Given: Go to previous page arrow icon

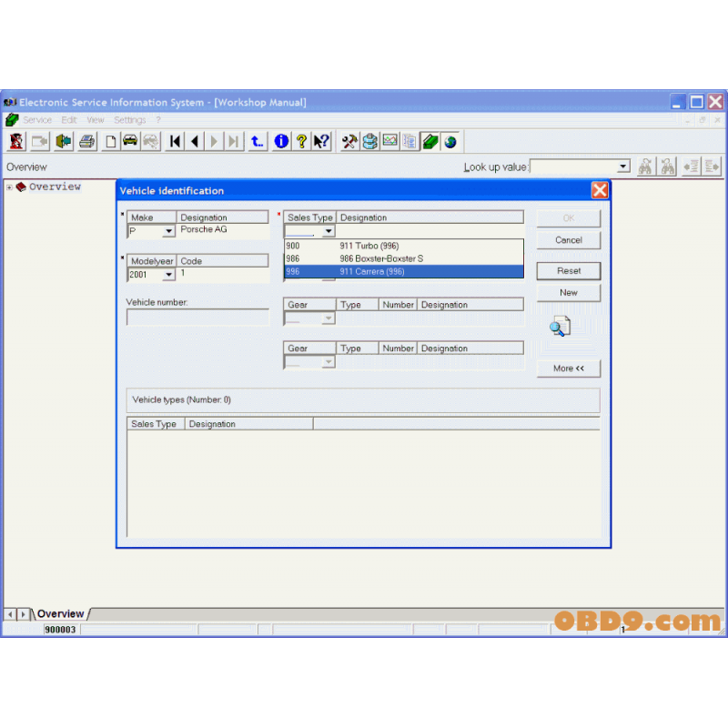Looking at the screenshot, I should point(195,141).
